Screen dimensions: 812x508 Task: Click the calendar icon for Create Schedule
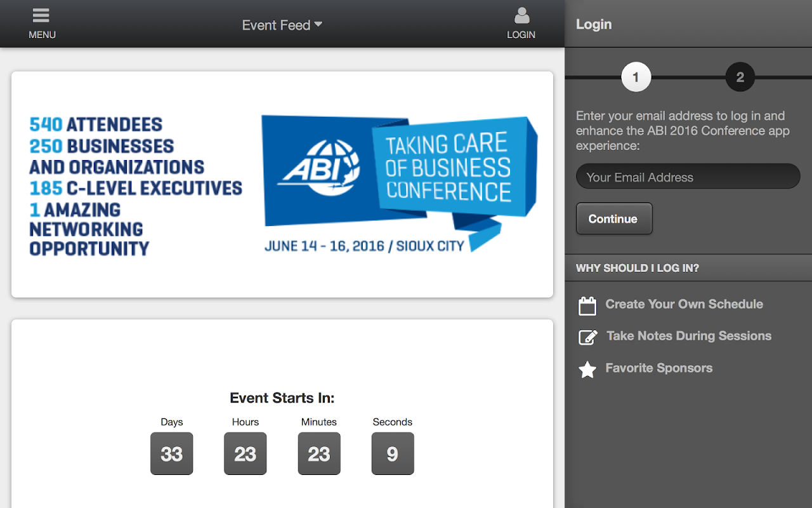click(x=587, y=305)
